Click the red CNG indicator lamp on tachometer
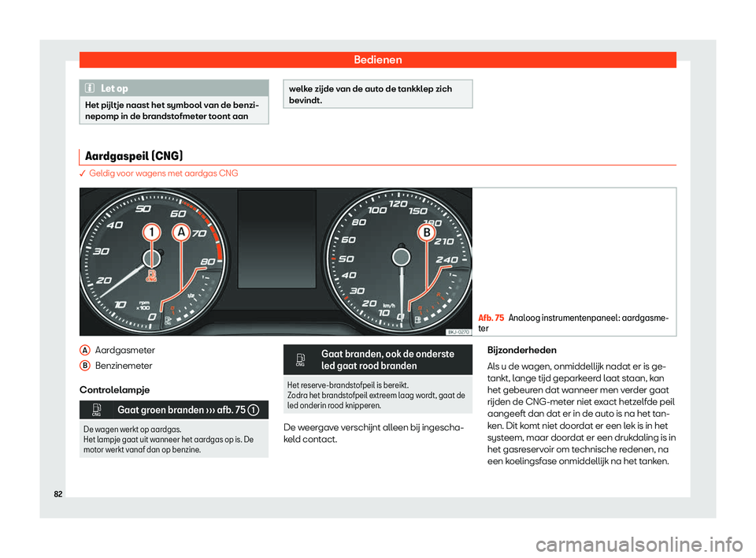This screenshot has width=756, height=558. click(x=151, y=276)
